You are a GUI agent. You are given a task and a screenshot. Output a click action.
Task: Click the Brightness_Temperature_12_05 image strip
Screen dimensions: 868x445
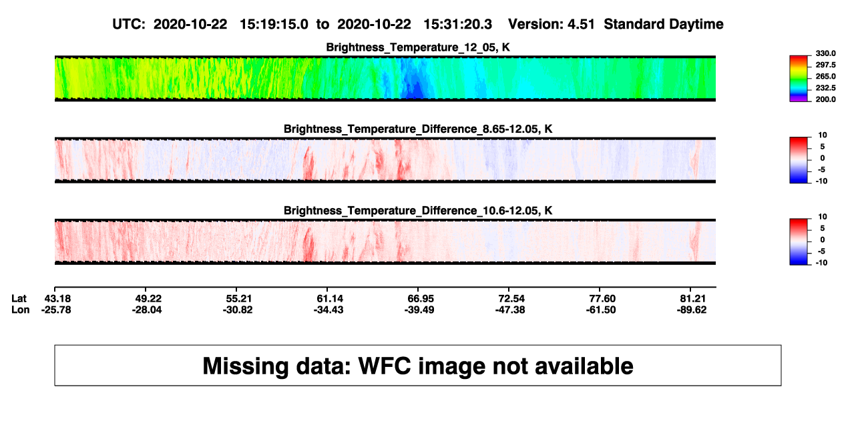385,78
